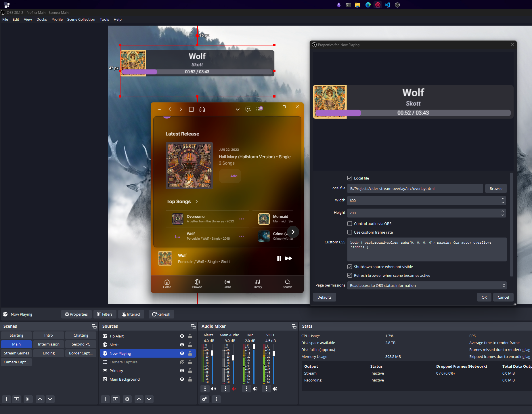The height and width of the screenshot is (414, 532).
Task: Click the lyrics quote icon in Cider
Action: point(248,109)
